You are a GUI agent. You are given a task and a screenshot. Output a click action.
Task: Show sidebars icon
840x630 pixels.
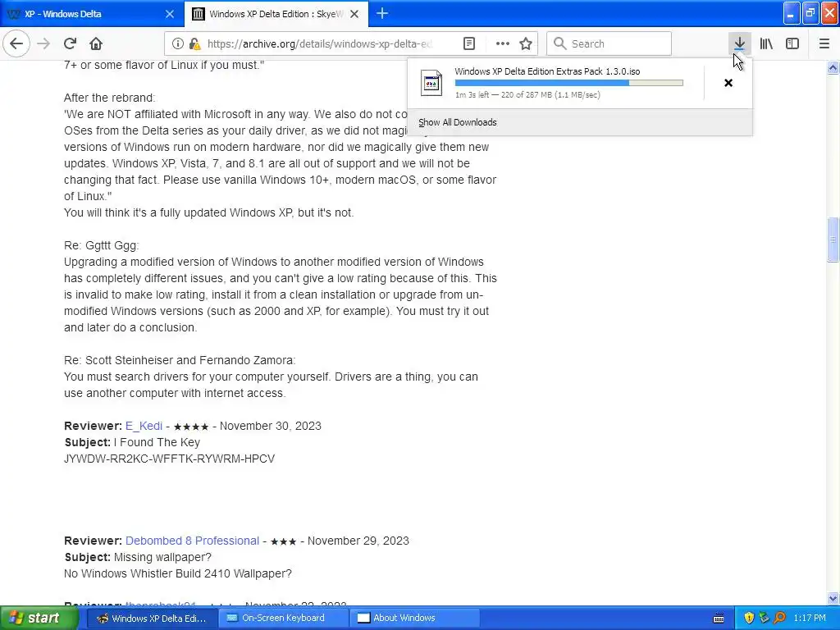pos(792,43)
